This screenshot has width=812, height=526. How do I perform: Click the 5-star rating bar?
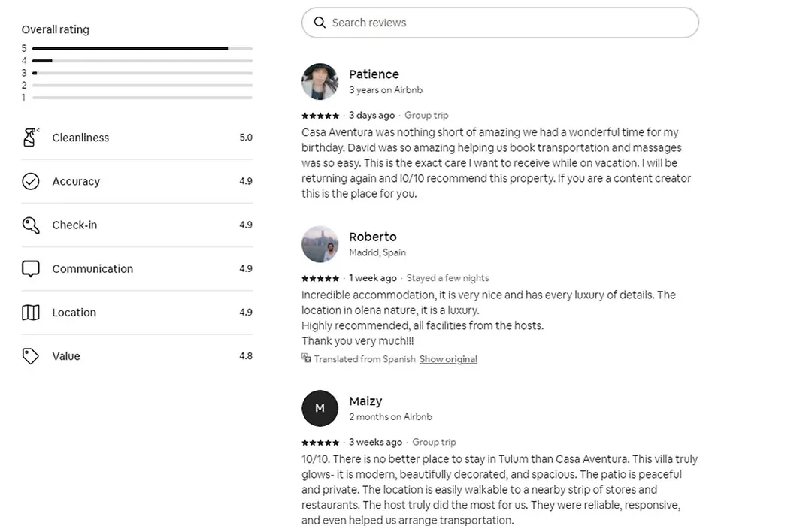point(142,48)
